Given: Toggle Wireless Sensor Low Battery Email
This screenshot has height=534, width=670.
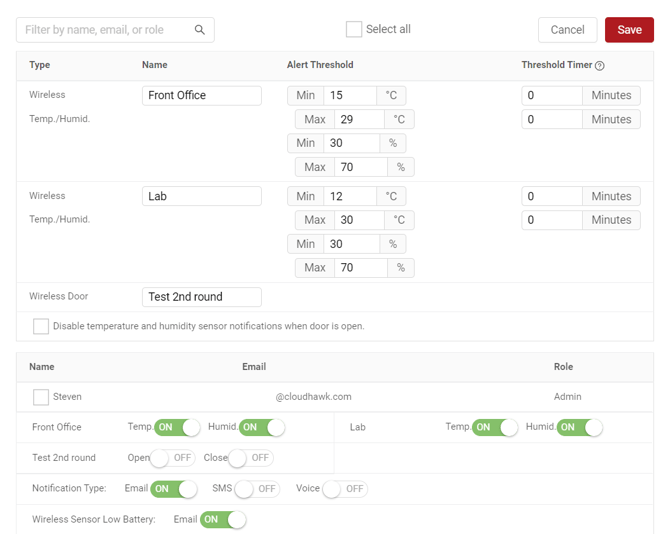Looking at the screenshot, I should [223, 520].
